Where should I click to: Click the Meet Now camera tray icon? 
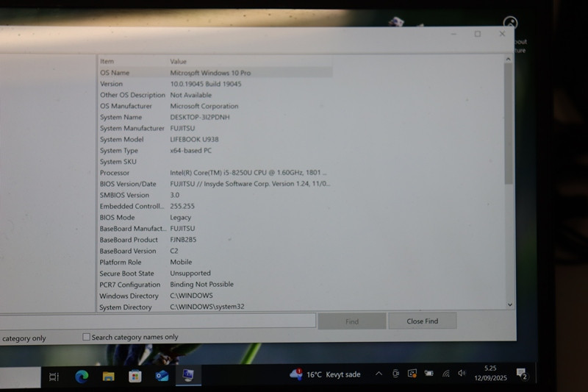[395, 373]
